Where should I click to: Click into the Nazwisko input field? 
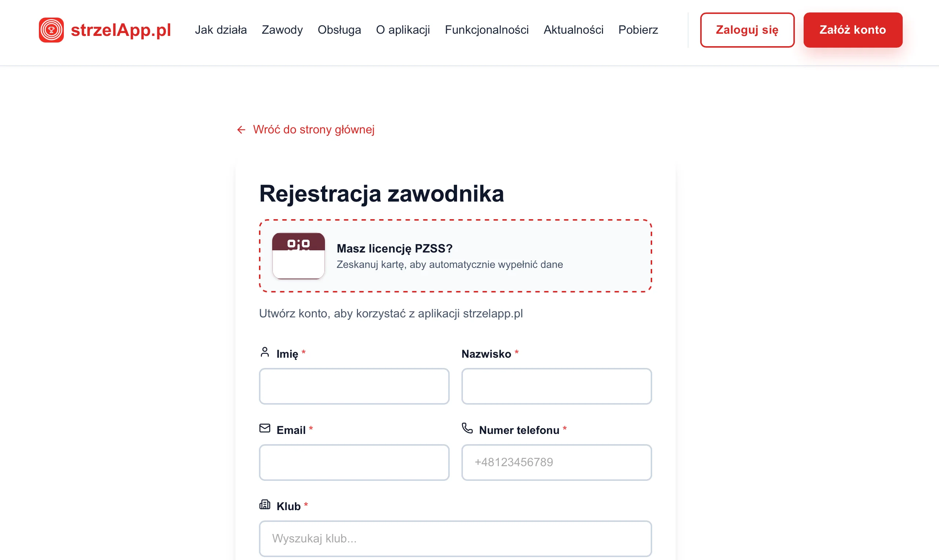tap(556, 386)
